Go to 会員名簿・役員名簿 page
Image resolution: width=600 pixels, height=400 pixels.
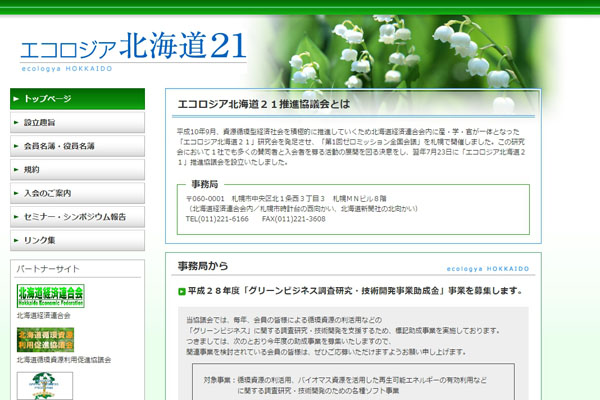pos(77,146)
